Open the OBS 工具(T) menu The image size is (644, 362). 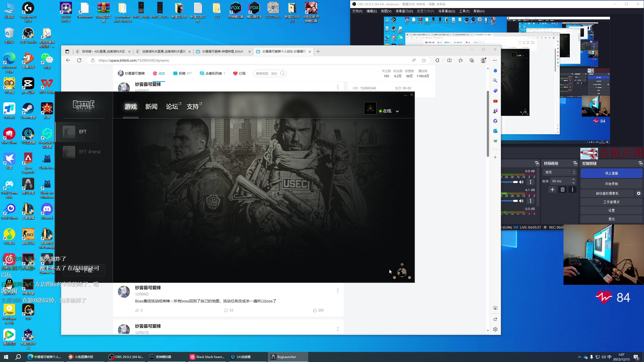[x=464, y=11]
